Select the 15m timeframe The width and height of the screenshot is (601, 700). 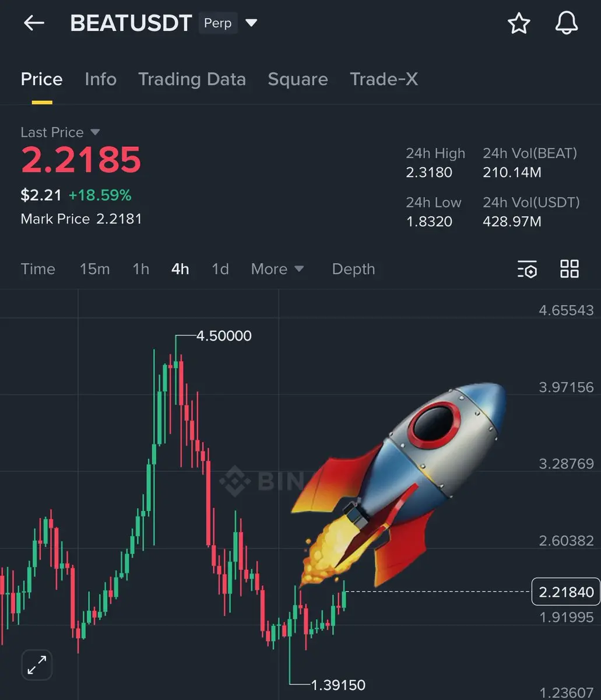[x=94, y=269]
